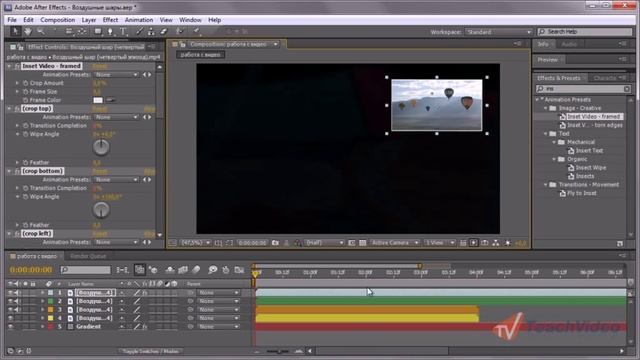The width and height of the screenshot is (640, 360).
Task: Enable motion blur switch in timeline
Action: [x=196, y=270]
